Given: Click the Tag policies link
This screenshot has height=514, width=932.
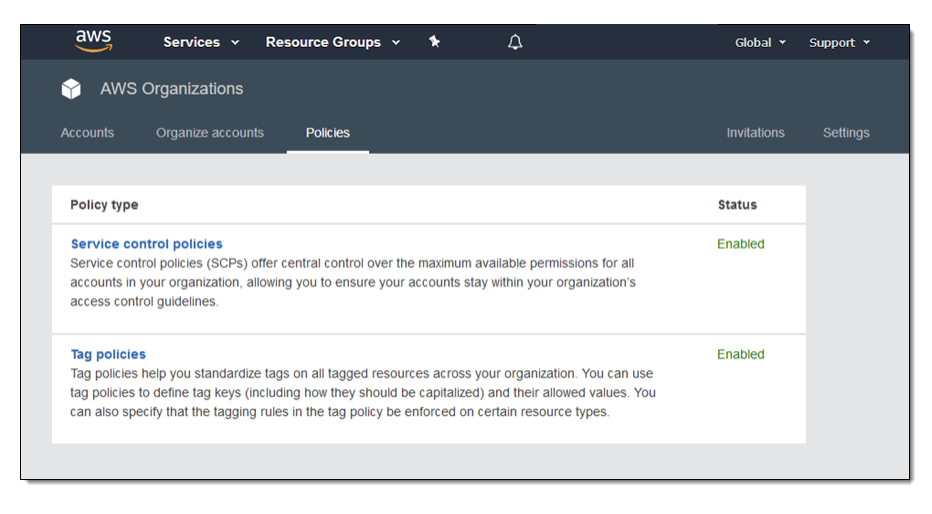Looking at the screenshot, I should (x=108, y=354).
